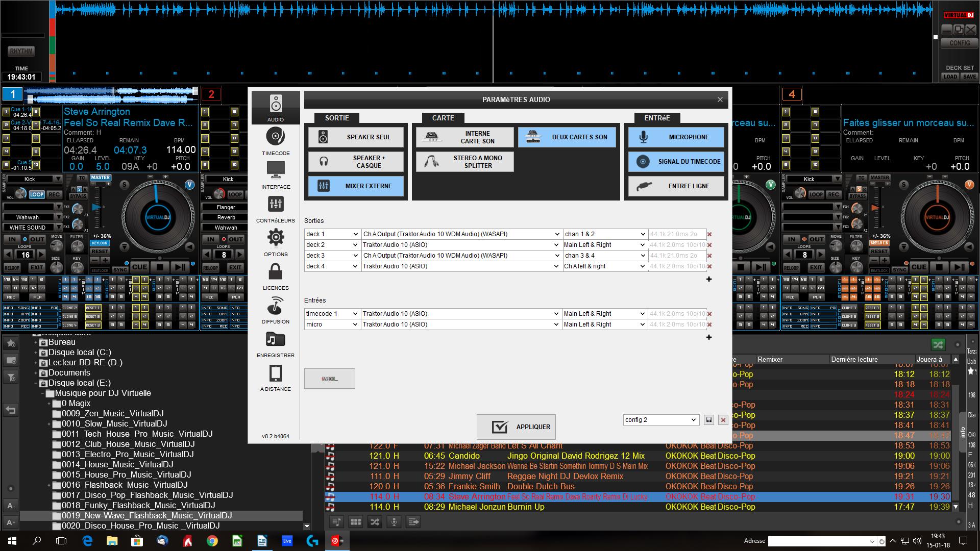Screen dimensions: 980x551
Task: Select INTERNE CARTE SON option
Action: (x=464, y=137)
